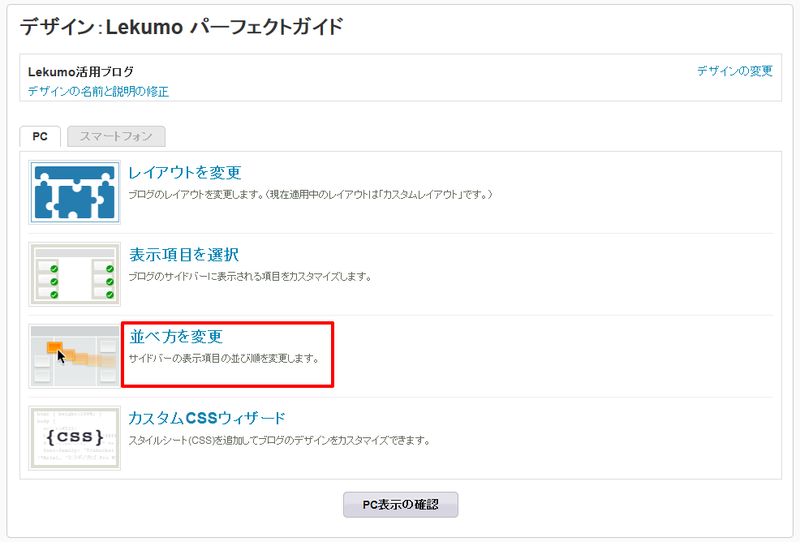Click the blue puzzle-piece layout icon
This screenshot has height=542, width=800.
tap(74, 192)
